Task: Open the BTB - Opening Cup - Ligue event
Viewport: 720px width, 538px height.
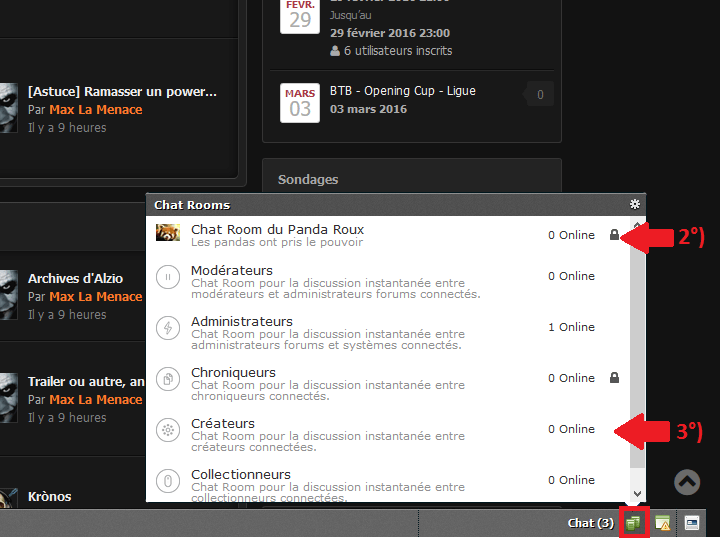Action: click(x=403, y=91)
